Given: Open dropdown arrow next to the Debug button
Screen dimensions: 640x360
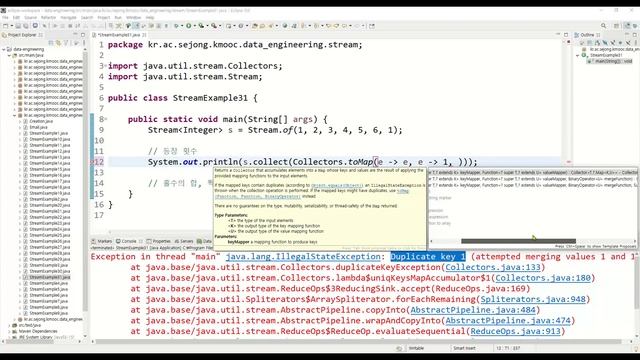Looking at the screenshot, I should [181, 26].
